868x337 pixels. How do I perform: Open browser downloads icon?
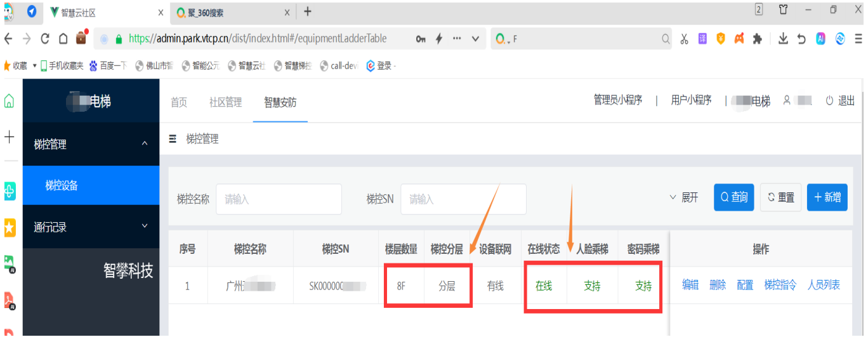click(x=784, y=39)
